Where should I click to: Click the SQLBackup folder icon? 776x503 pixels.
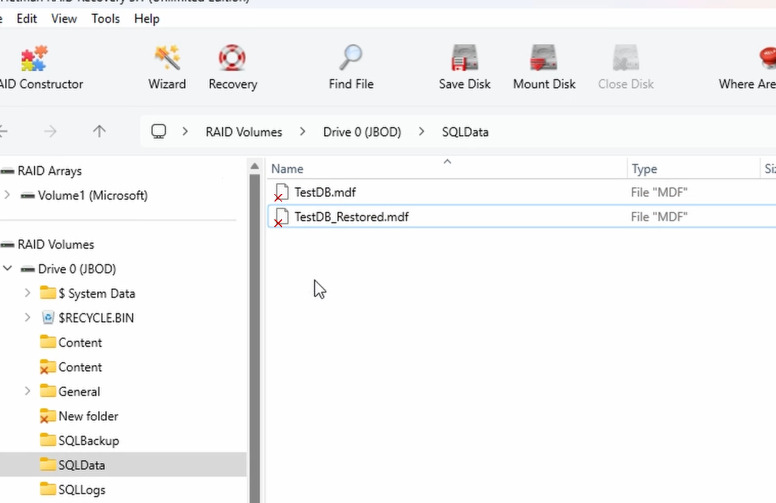[48, 440]
